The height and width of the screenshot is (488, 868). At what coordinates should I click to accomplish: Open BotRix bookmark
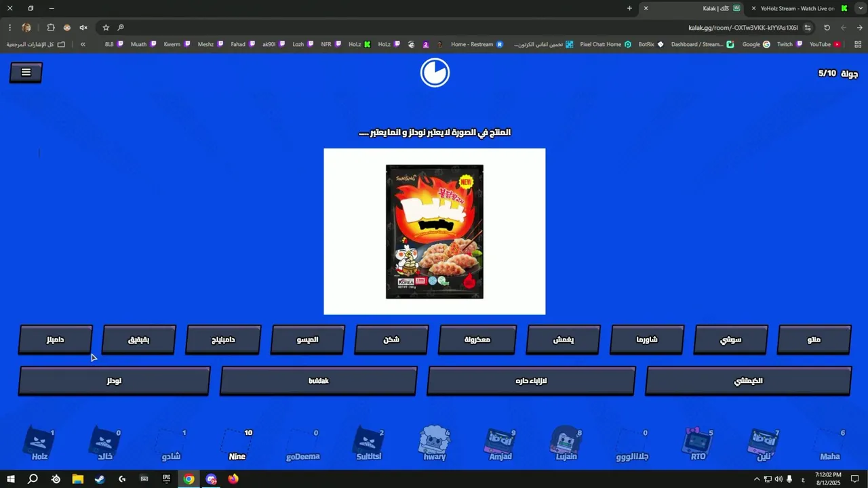(x=651, y=44)
